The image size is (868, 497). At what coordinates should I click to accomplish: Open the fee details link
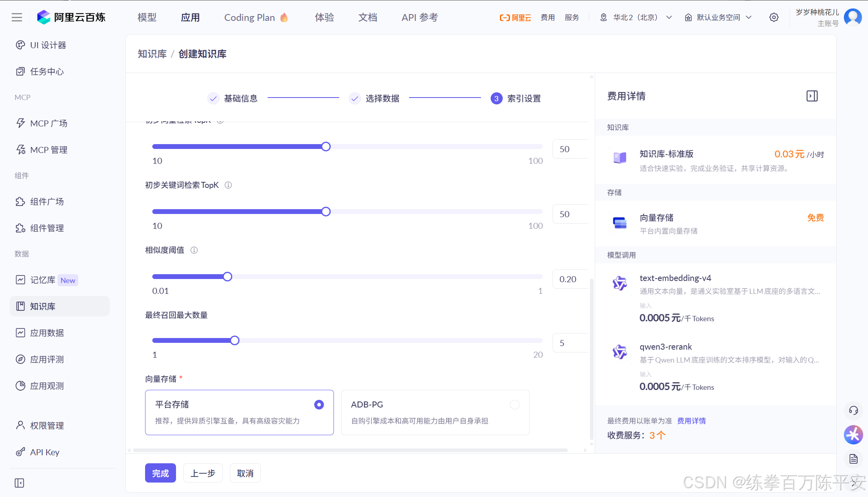tap(691, 421)
